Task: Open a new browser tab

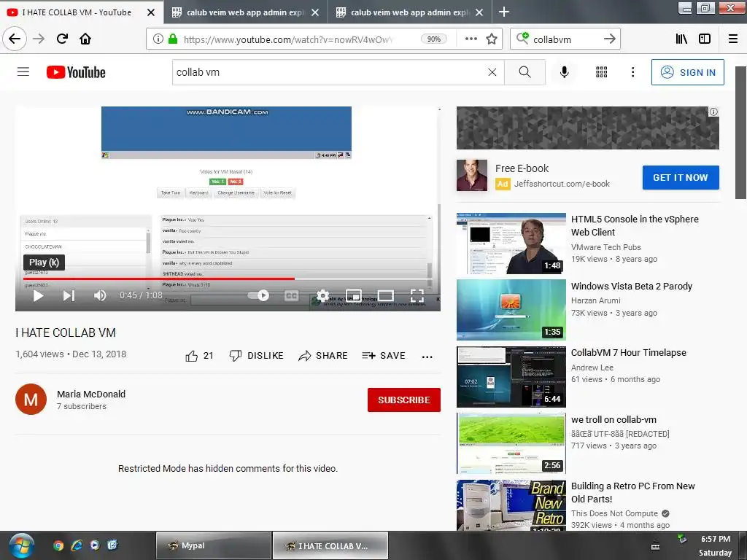Action: tap(503, 12)
